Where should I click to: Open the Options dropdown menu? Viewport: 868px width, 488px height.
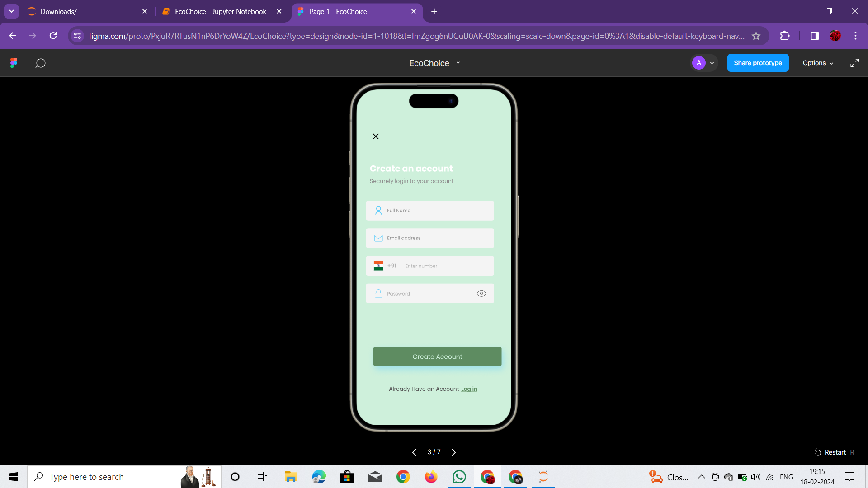[x=817, y=63]
